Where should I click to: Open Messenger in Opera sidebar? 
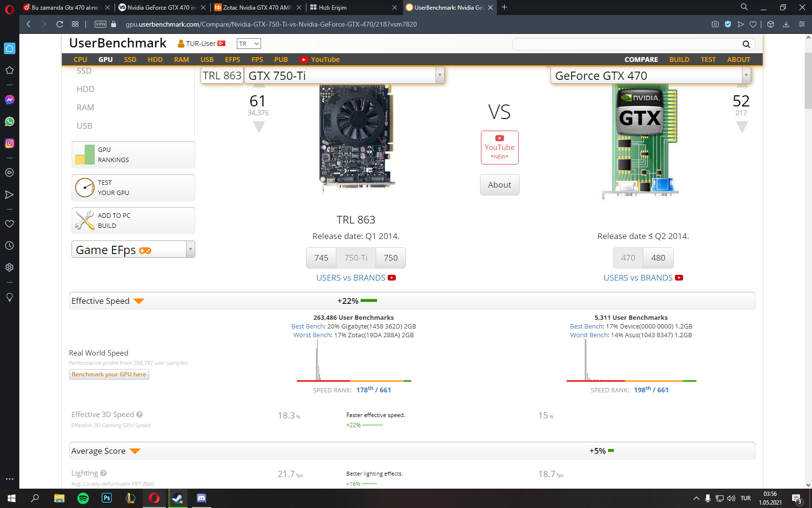[x=9, y=100]
